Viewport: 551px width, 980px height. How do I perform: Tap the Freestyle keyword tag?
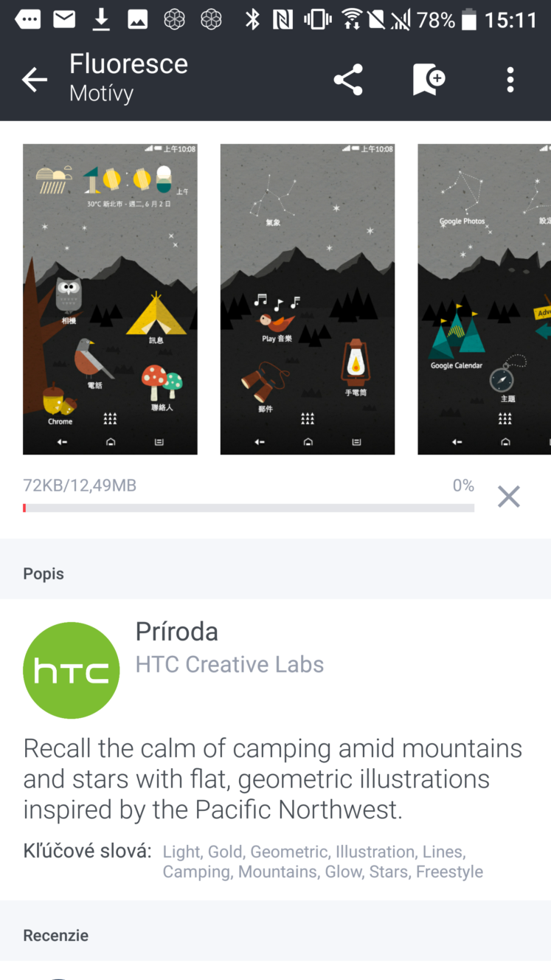(x=449, y=872)
